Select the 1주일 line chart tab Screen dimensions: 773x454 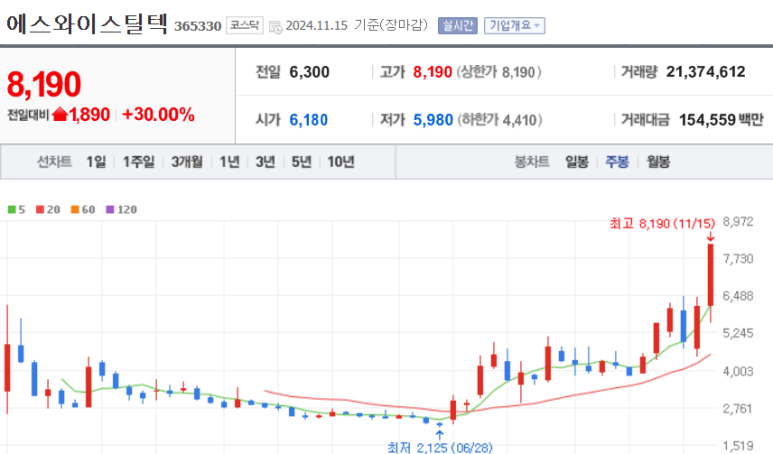coord(139,162)
